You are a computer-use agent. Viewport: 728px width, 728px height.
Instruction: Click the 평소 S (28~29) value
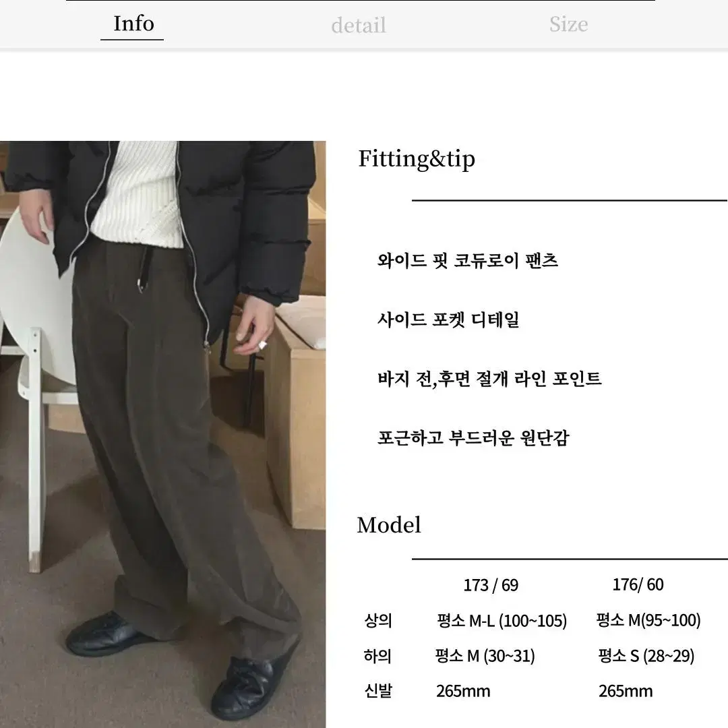646,656
